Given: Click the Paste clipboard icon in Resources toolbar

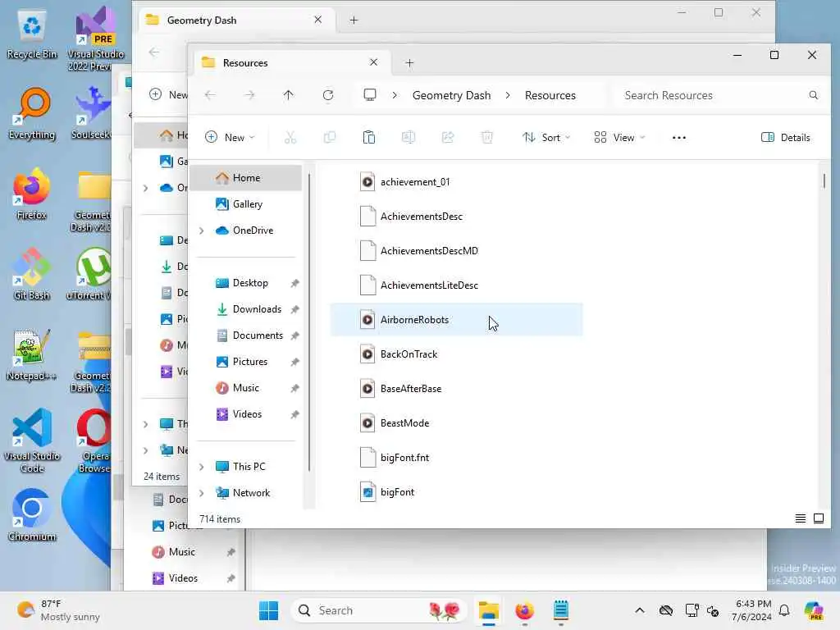Looking at the screenshot, I should pos(368,138).
